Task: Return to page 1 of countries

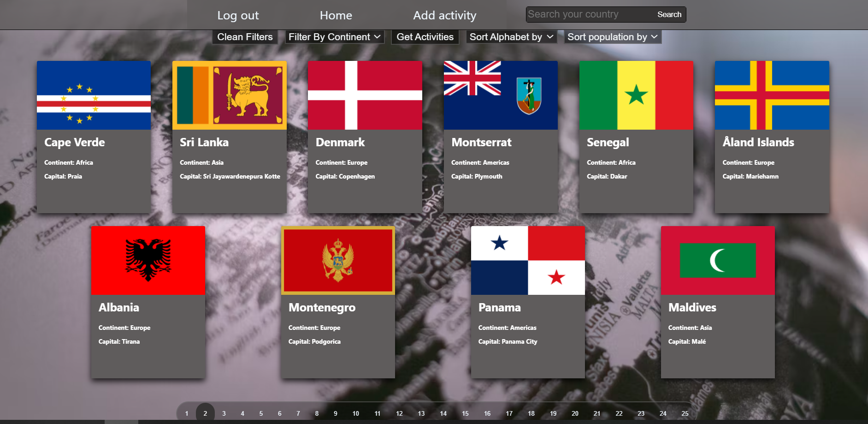Action: (187, 413)
